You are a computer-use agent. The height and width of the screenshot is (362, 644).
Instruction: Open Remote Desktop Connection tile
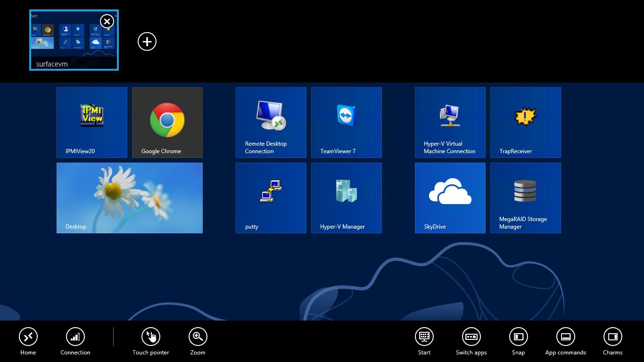tap(271, 123)
